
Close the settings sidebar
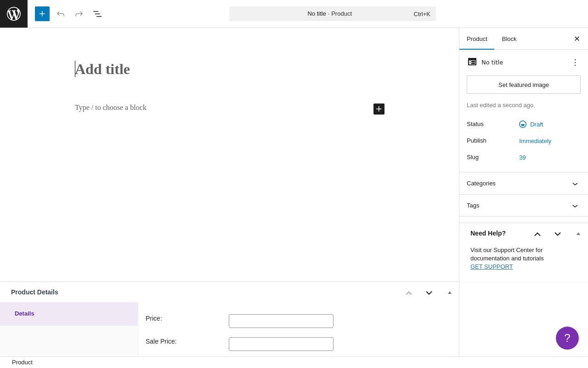577,39
